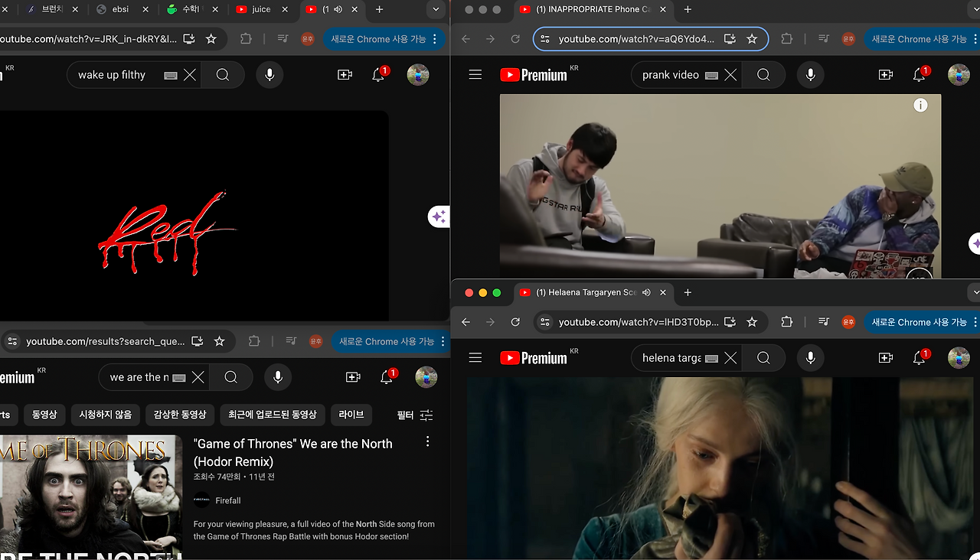
Task: Select the '라이브' filter chip
Action: [351, 415]
